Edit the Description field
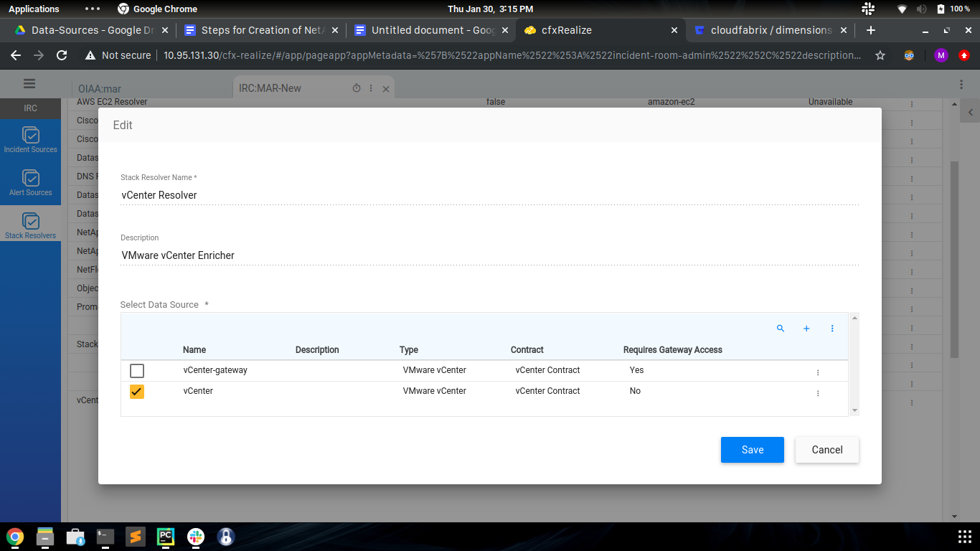The image size is (980, 551). pyautogui.click(x=490, y=255)
